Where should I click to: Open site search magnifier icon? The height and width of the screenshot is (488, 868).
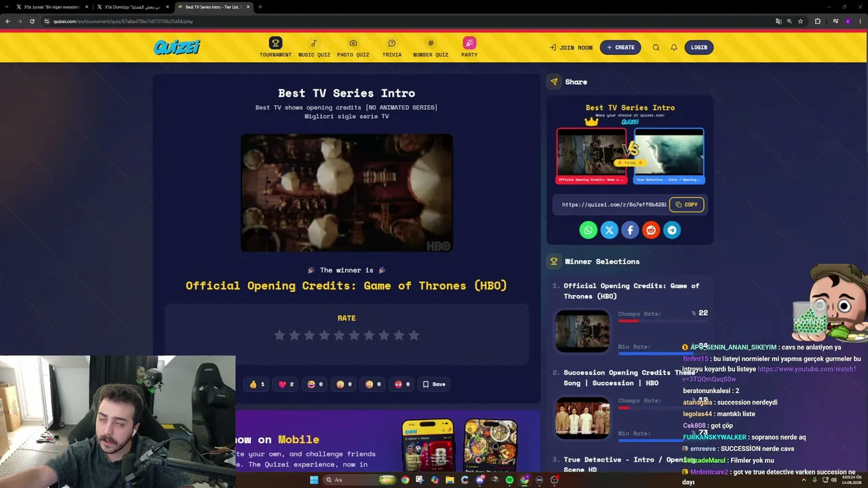(656, 47)
